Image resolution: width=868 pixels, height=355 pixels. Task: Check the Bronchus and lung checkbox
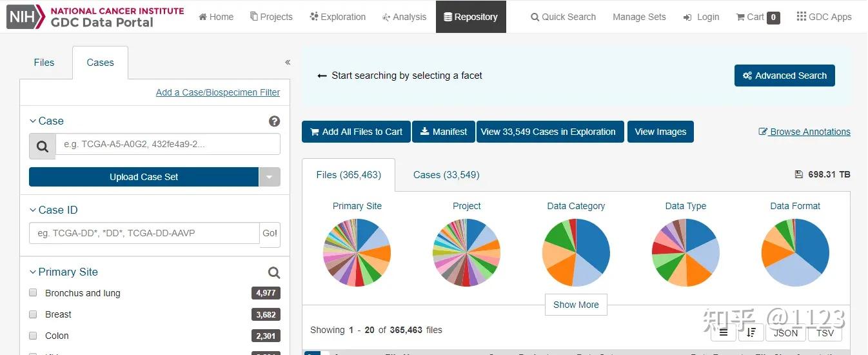pos(33,292)
